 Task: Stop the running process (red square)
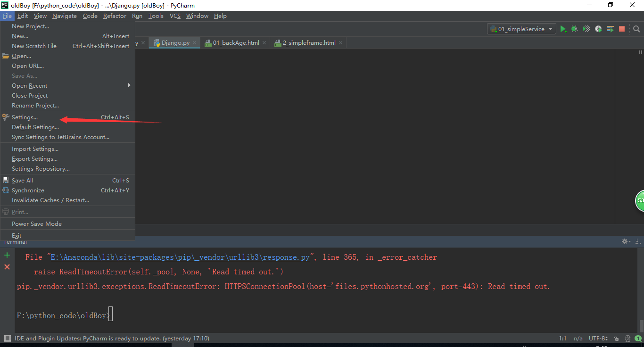(622, 29)
